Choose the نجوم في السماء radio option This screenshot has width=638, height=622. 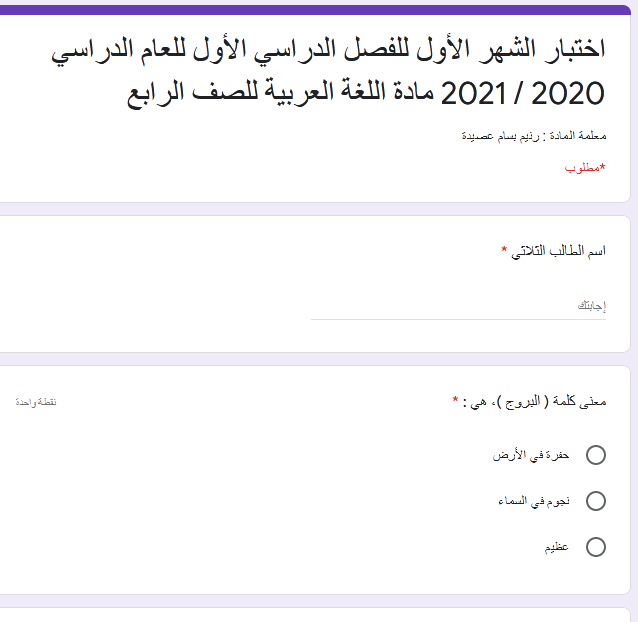tap(596, 501)
